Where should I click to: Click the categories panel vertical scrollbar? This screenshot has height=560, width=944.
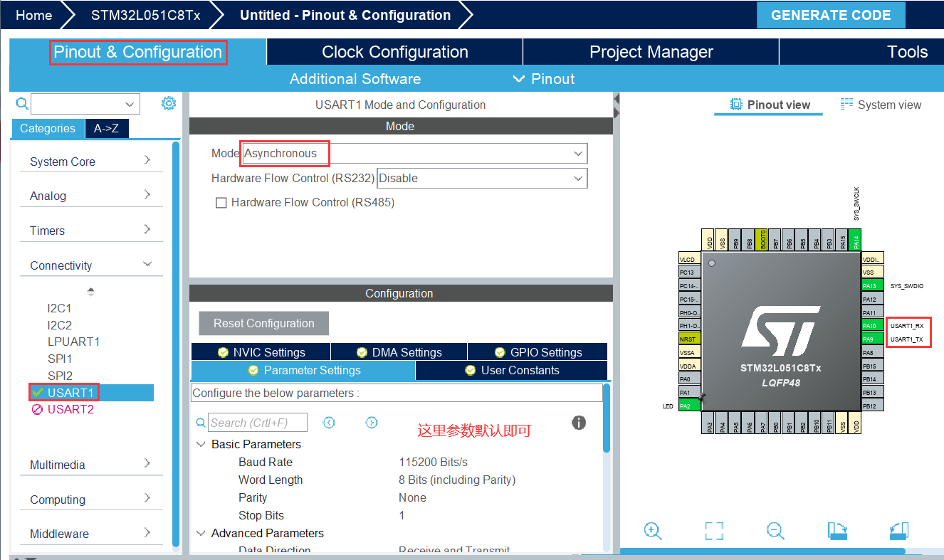[176, 343]
